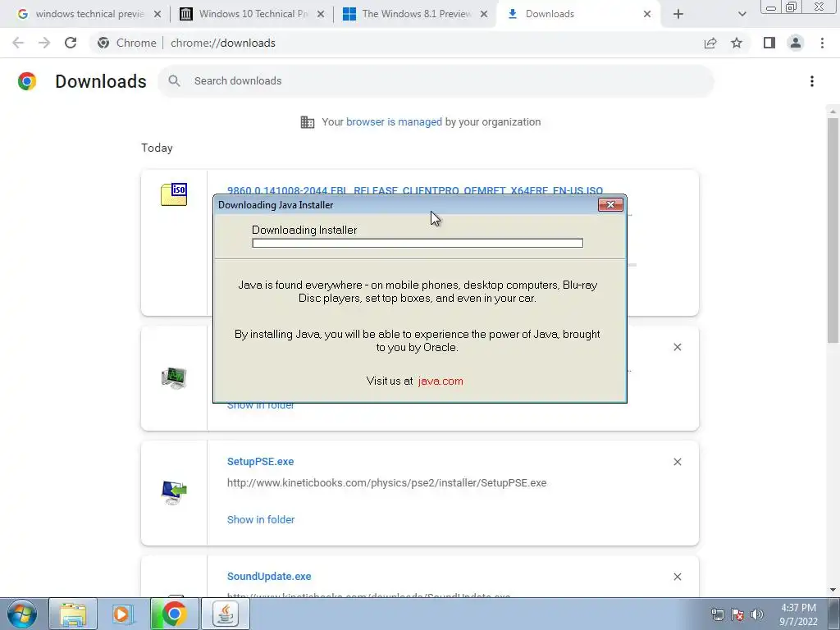Open the Chrome side panel

click(769, 43)
